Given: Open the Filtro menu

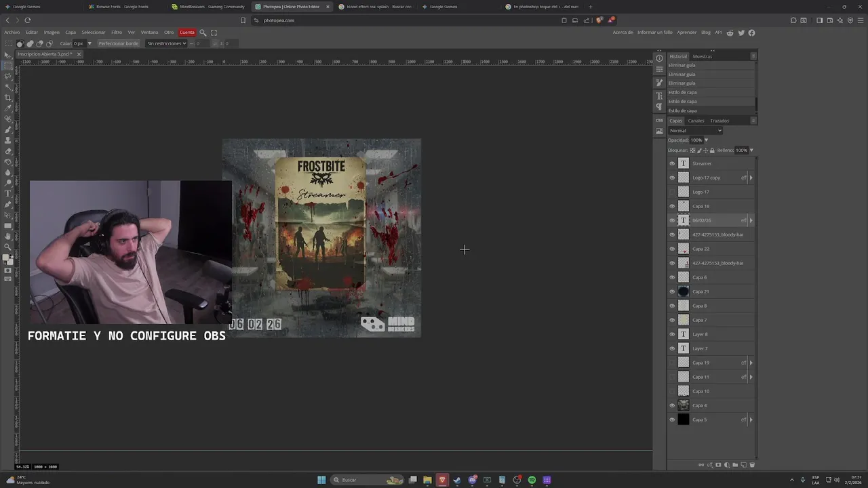Looking at the screenshot, I should [x=117, y=33].
